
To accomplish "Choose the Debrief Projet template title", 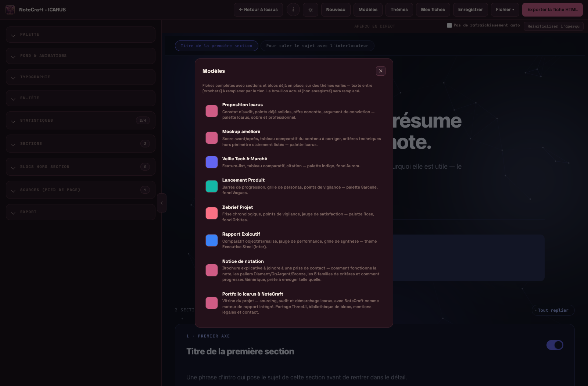I will tap(237, 207).
